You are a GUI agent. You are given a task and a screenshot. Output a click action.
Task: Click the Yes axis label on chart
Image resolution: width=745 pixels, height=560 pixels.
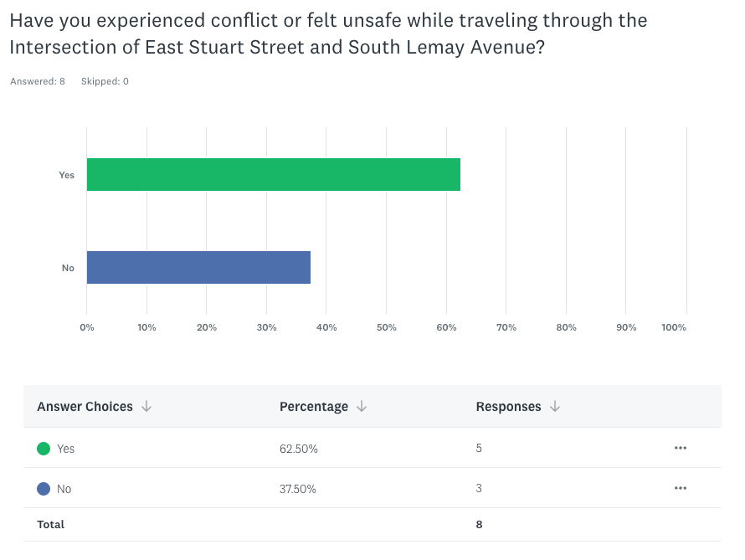pyautogui.click(x=66, y=175)
